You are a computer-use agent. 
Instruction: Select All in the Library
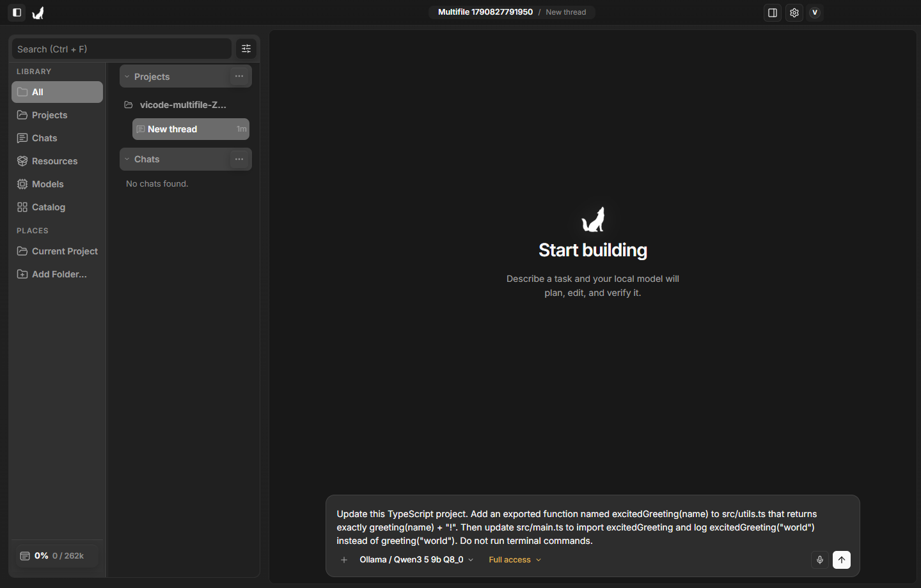coord(57,92)
